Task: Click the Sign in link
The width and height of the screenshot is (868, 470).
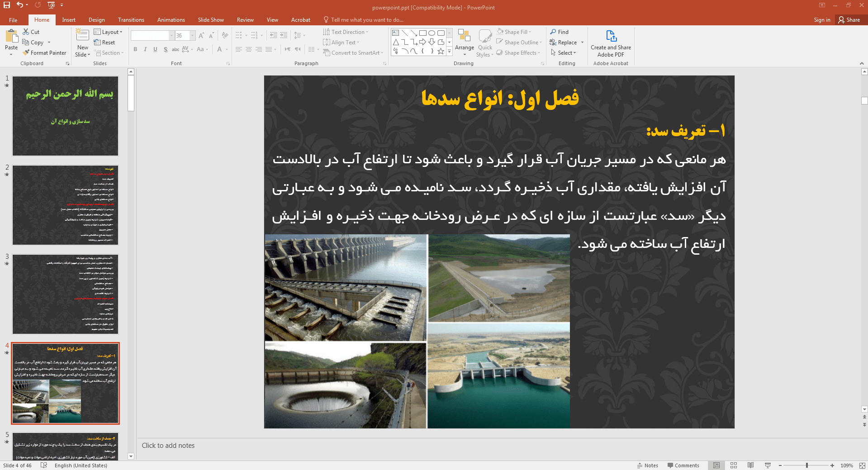Action: coord(822,20)
